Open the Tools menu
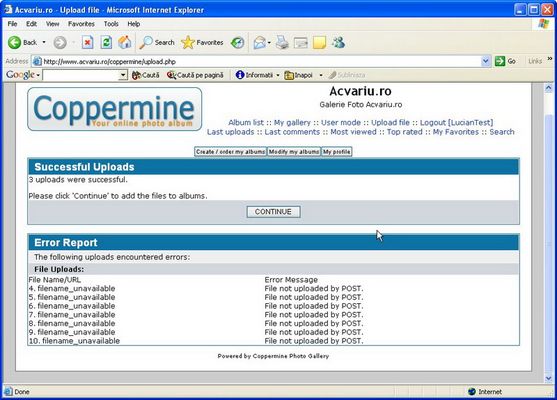Viewport: 557px width, 400px height. 111,24
